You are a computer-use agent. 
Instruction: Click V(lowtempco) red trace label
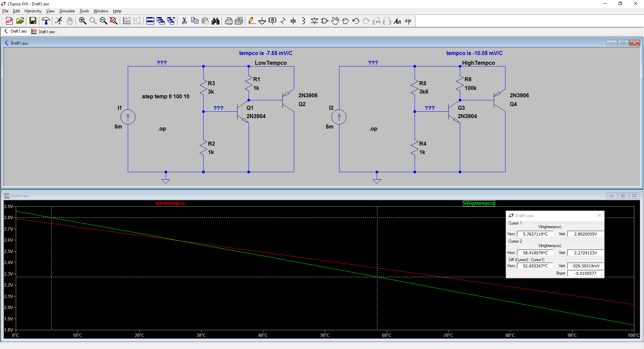[170, 203]
